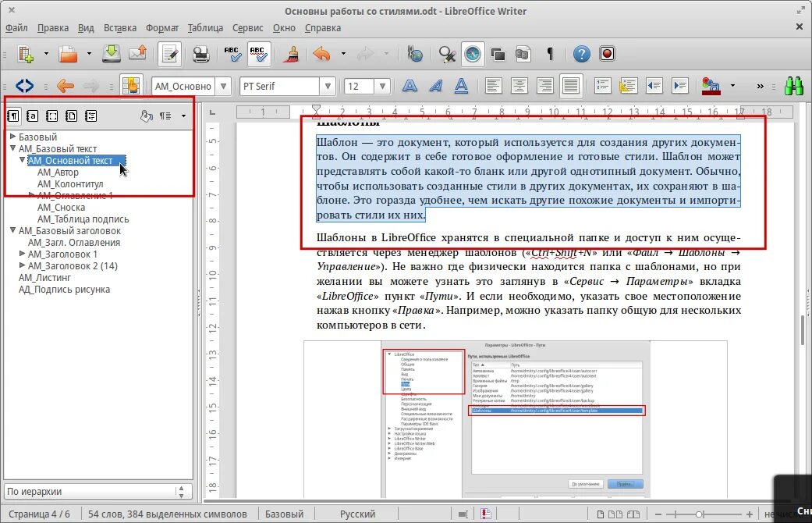
Task: Center the text horizontally
Action: [x=519, y=86]
